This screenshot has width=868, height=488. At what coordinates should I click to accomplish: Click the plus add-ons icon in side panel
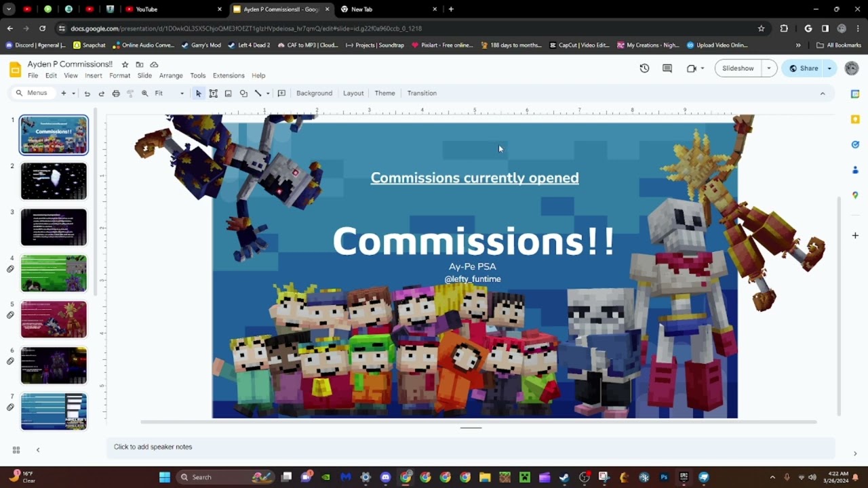(x=855, y=235)
